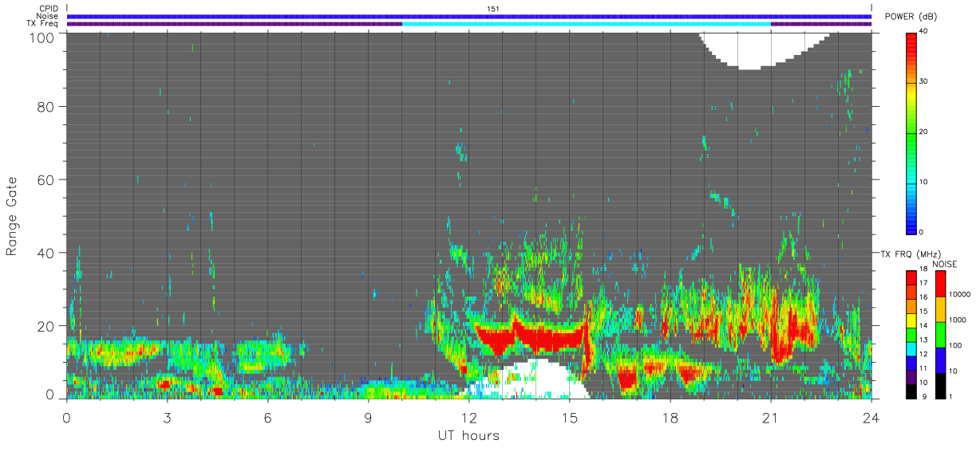Screen dimensions: 980x452
Task: Click the Noise row label at top left
Action: (x=48, y=16)
